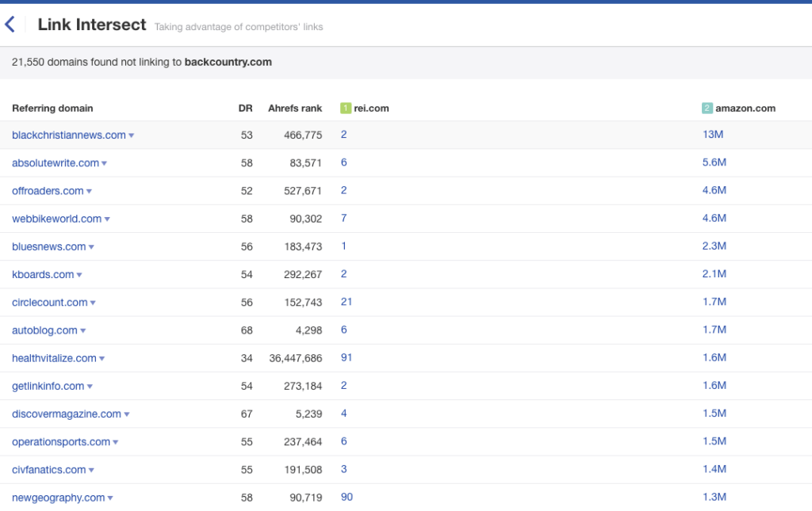812x511 pixels.
Task: View 13M amazon.com links from blackchristiannews.com
Action: click(x=713, y=135)
